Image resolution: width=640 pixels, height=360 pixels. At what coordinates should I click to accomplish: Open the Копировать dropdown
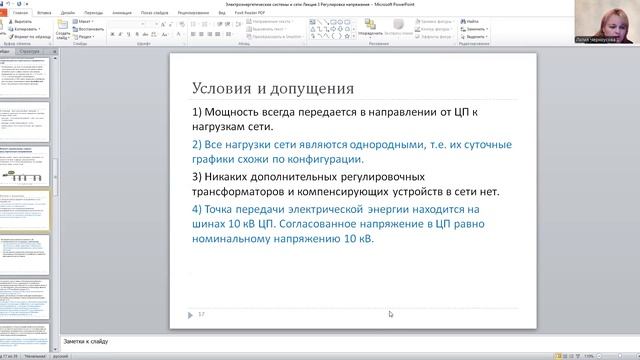[x=24, y=29]
